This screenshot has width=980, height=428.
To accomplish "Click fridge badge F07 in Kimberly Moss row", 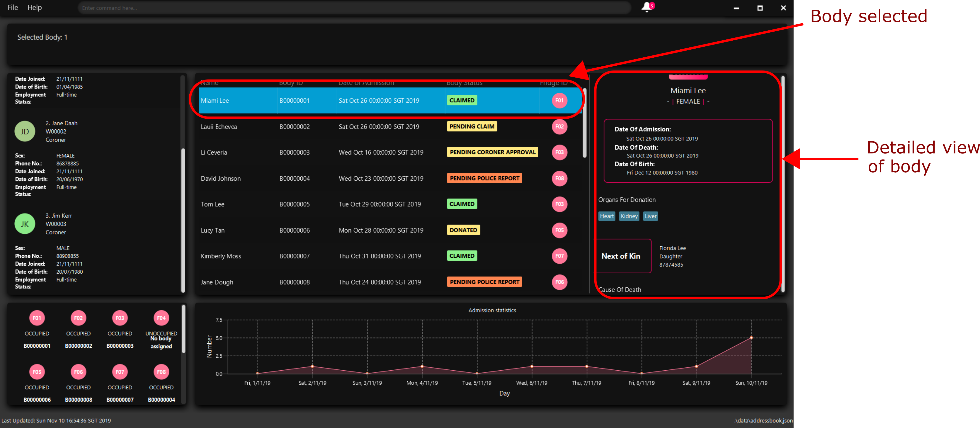I will tap(559, 256).
